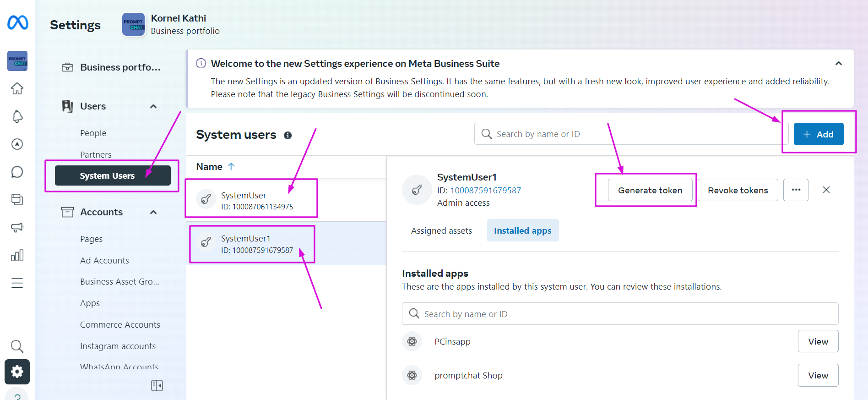Image resolution: width=868 pixels, height=400 pixels.
Task: Open Settings gear icon in left rail
Action: 17,372
